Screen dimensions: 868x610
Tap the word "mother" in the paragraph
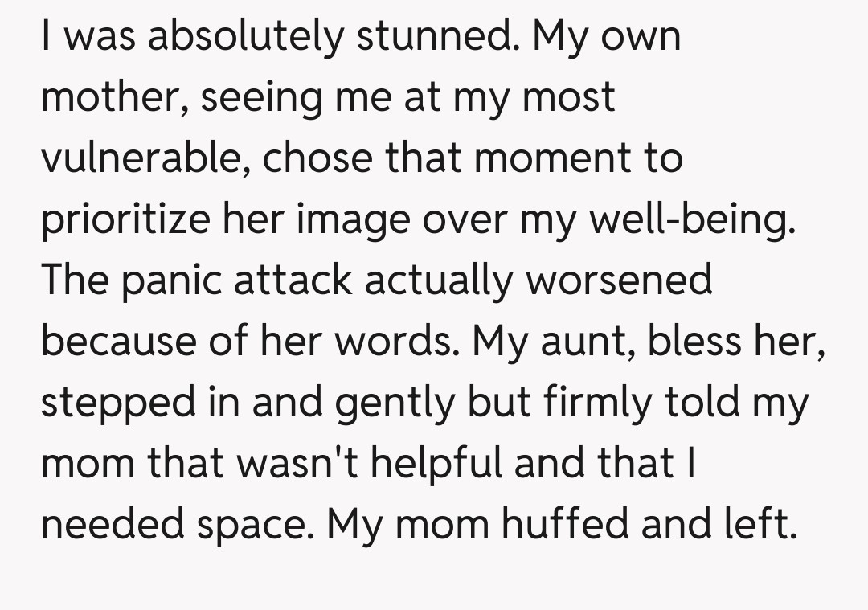(113, 98)
